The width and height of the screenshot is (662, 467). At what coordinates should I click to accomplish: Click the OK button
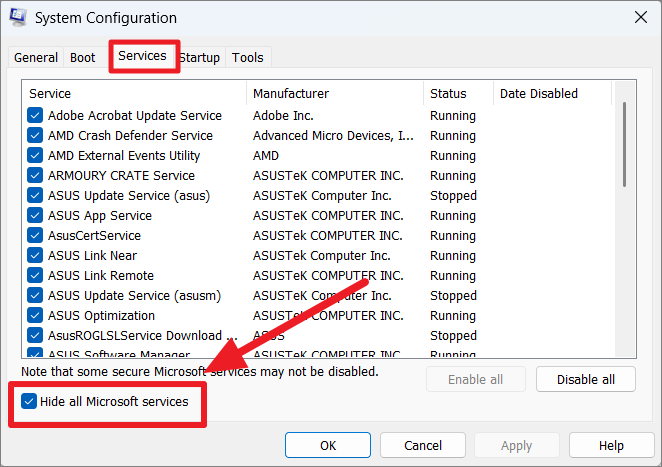[328, 445]
